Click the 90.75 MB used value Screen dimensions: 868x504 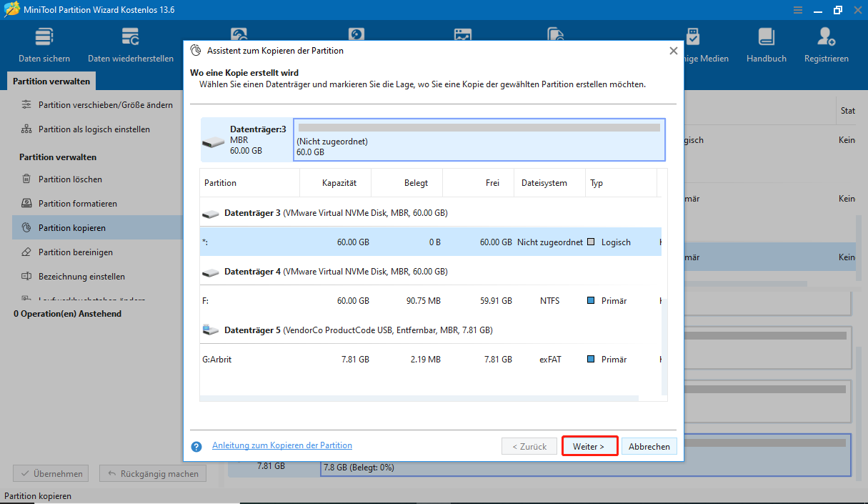coord(424,301)
